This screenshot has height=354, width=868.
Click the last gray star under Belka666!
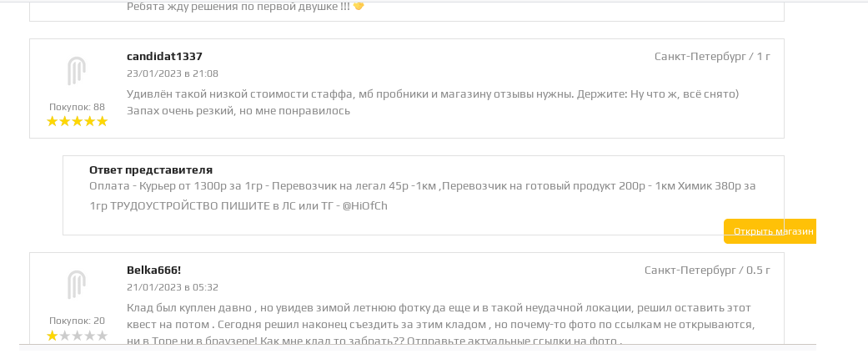coord(102,336)
